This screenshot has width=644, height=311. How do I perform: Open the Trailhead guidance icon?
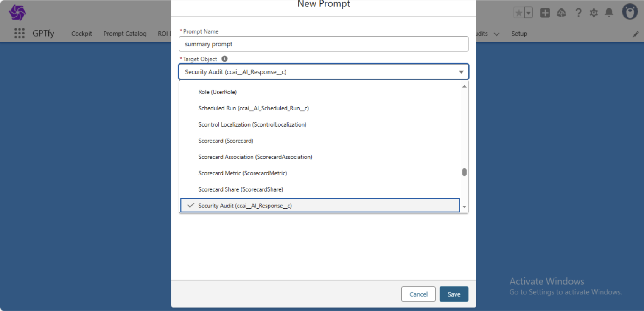click(561, 13)
